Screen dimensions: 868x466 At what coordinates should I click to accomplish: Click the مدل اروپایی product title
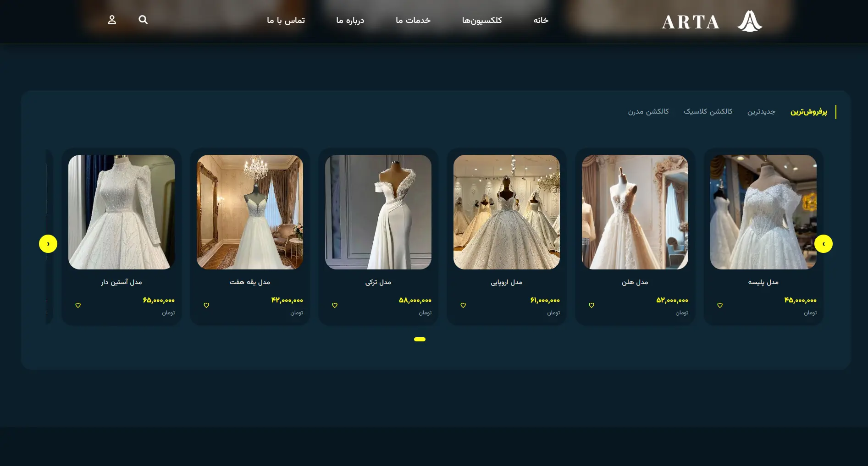coord(507,282)
